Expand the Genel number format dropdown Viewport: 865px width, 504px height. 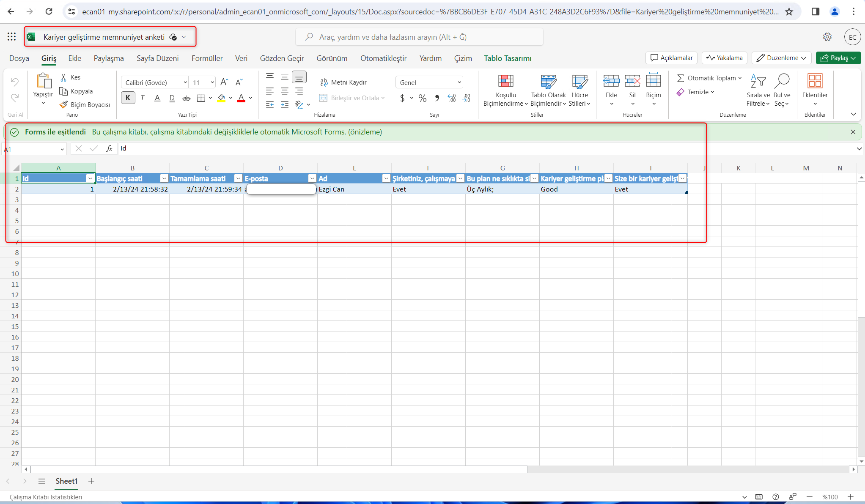459,82
